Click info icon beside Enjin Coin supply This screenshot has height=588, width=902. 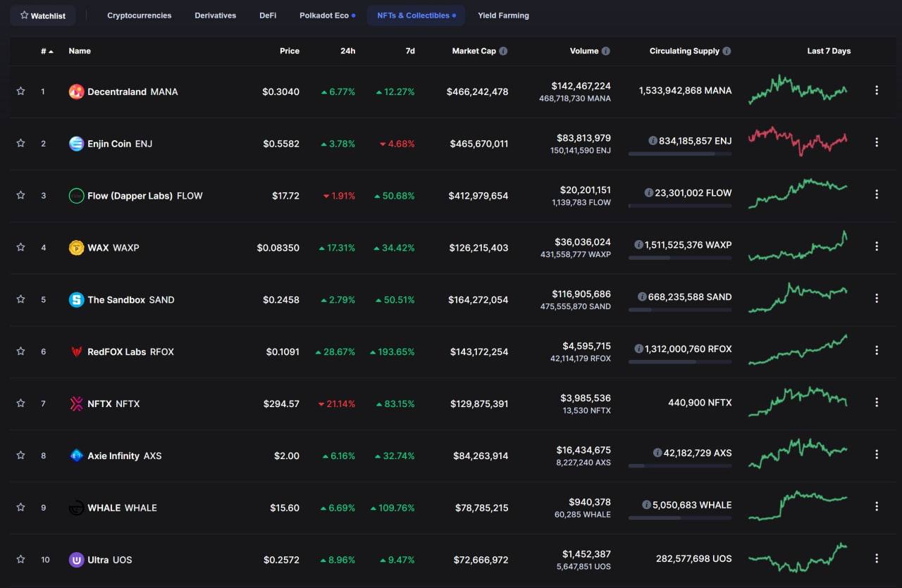pos(653,141)
